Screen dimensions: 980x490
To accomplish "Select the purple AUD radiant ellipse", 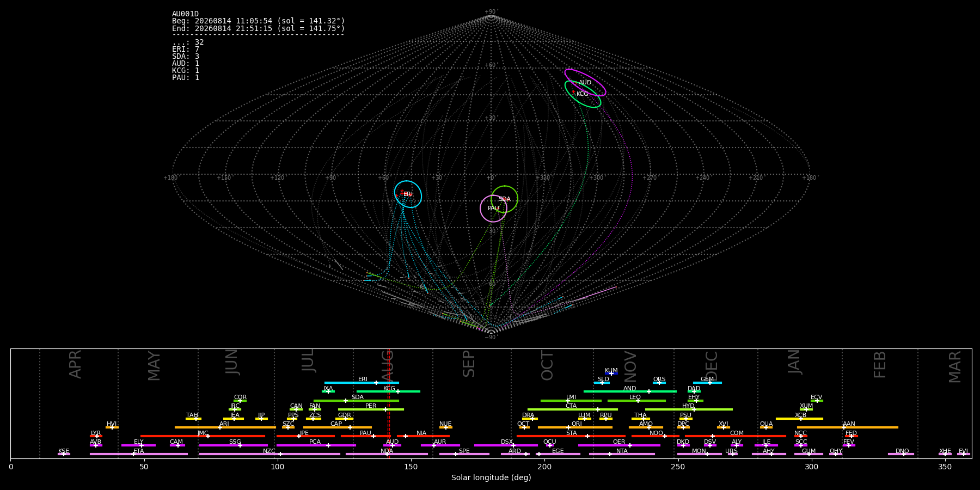I will [585, 83].
